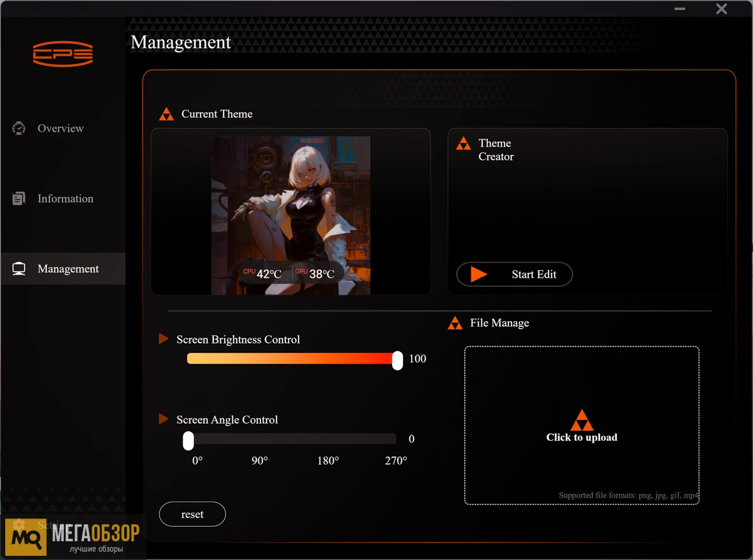Click the Information document icon
This screenshot has height=560, width=753.
[19, 199]
